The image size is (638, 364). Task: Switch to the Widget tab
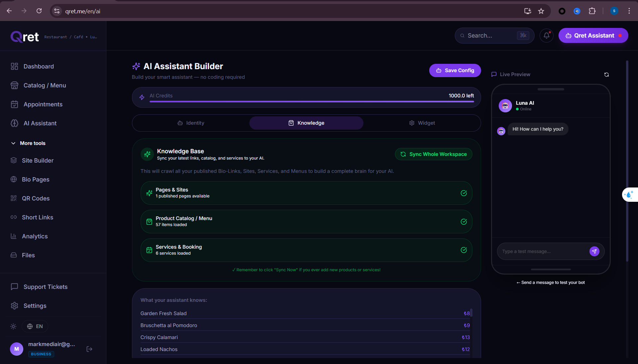422,123
